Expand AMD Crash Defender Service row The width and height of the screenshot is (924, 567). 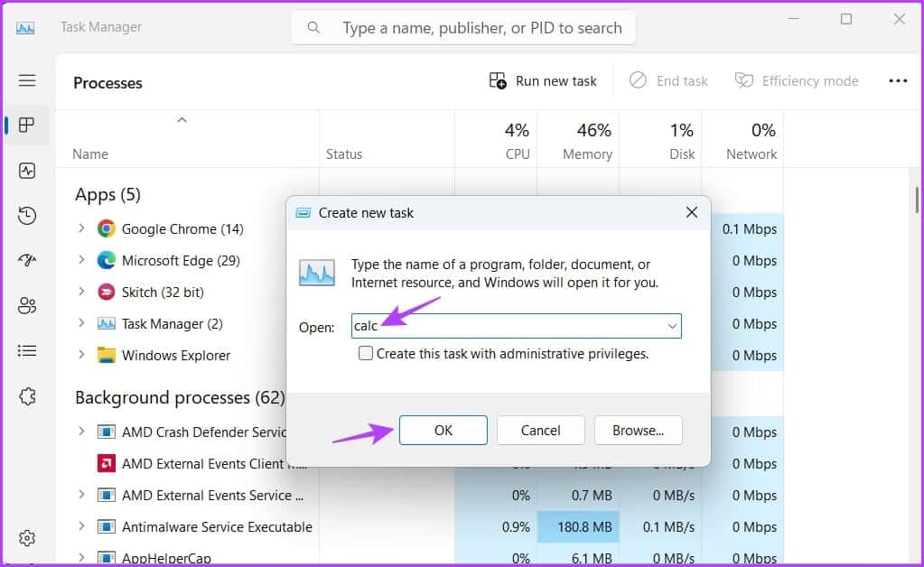pyautogui.click(x=81, y=432)
